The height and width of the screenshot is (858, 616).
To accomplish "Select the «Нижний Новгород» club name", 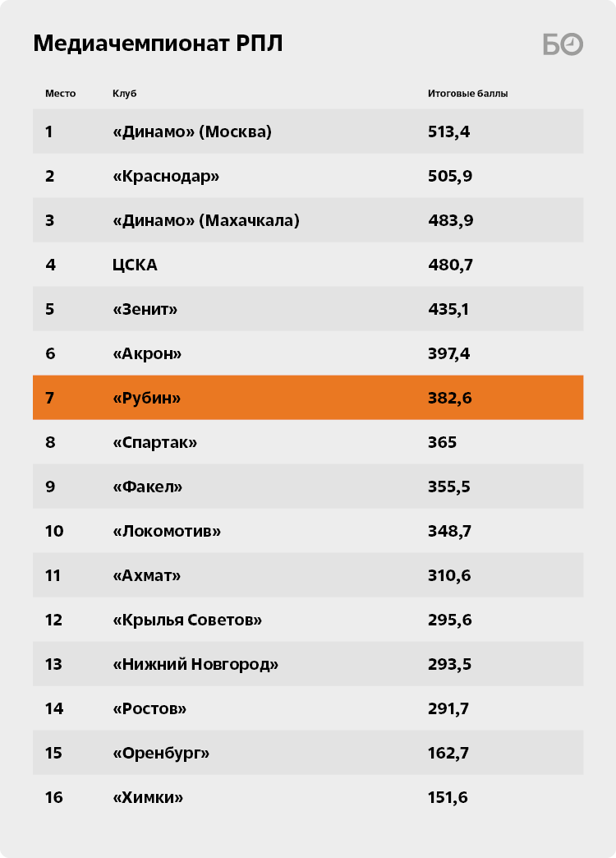I will tap(195, 664).
